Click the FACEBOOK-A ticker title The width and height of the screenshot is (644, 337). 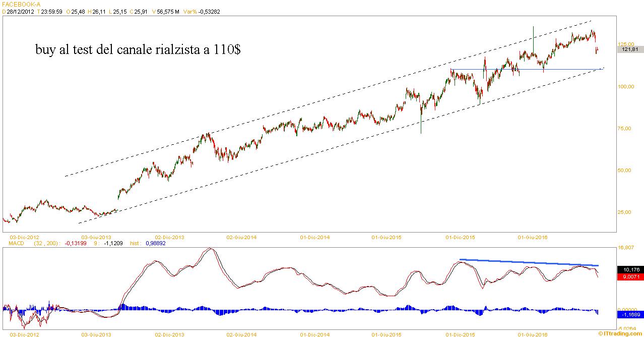pyautogui.click(x=21, y=4)
